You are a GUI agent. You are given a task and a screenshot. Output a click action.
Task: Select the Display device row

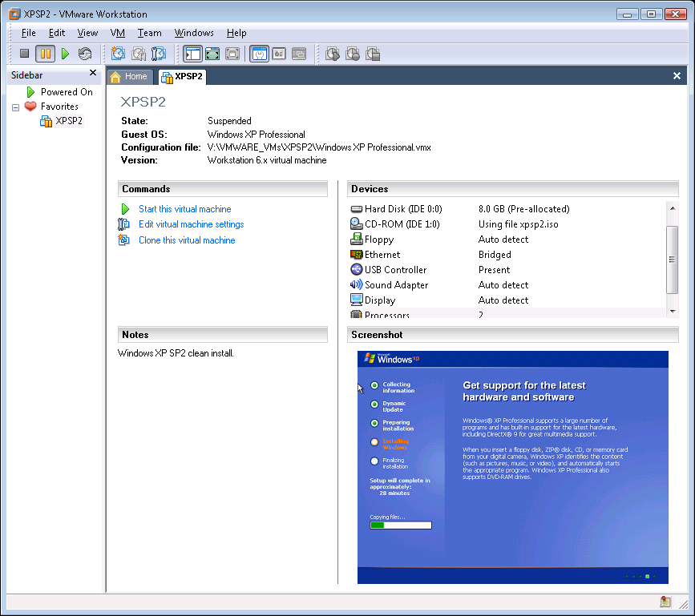tap(506, 300)
